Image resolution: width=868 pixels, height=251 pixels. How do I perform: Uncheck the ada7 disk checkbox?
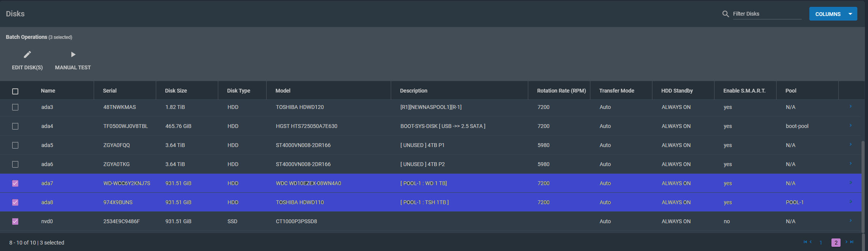tap(15, 184)
